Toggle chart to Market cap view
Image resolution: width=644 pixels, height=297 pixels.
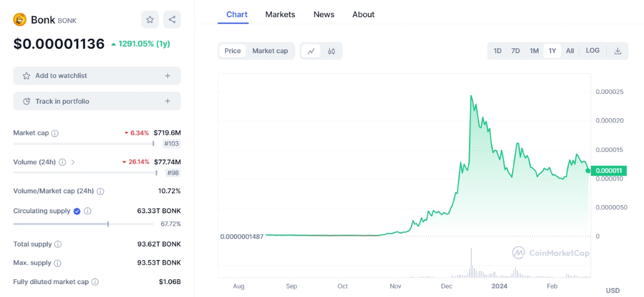tap(270, 51)
